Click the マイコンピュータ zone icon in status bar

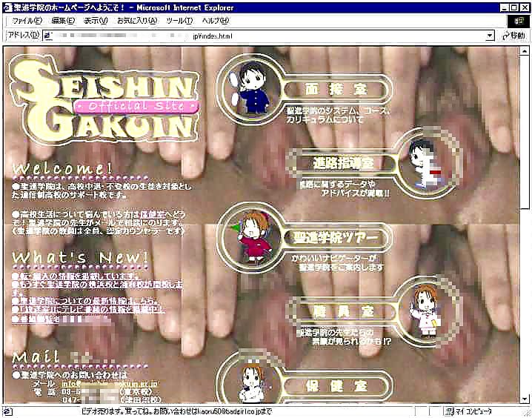click(x=448, y=411)
